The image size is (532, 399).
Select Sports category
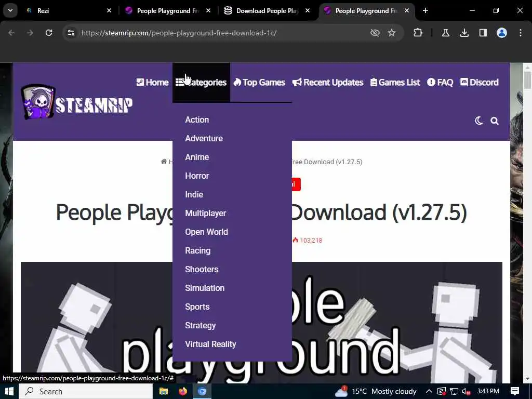click(197, 307)
